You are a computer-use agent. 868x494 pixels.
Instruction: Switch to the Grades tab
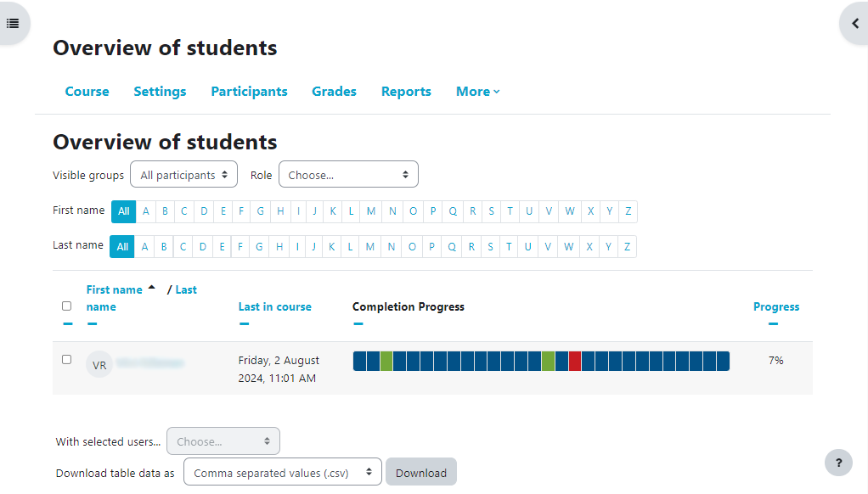pos(334,91)
